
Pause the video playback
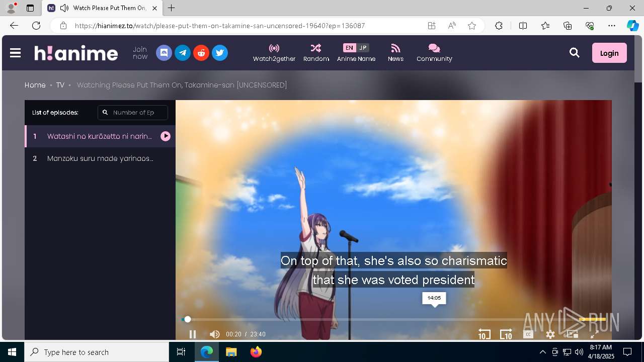(x=193, y=334)
